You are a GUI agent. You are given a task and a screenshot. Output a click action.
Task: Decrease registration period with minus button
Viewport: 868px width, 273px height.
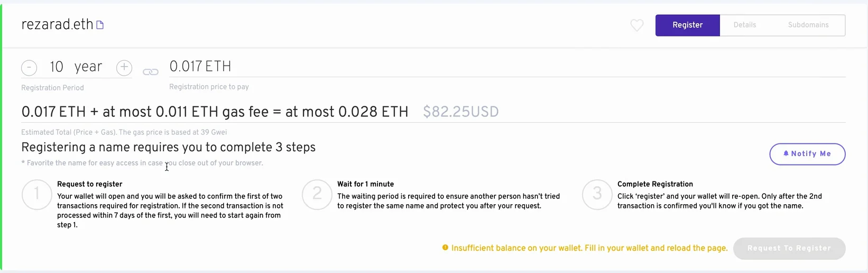click(x=29, y=68)
